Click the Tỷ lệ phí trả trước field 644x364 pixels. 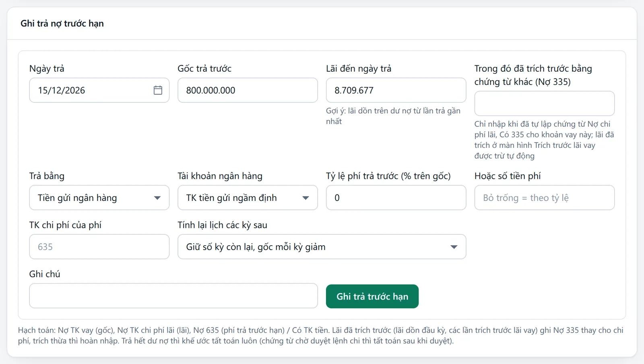396,198
